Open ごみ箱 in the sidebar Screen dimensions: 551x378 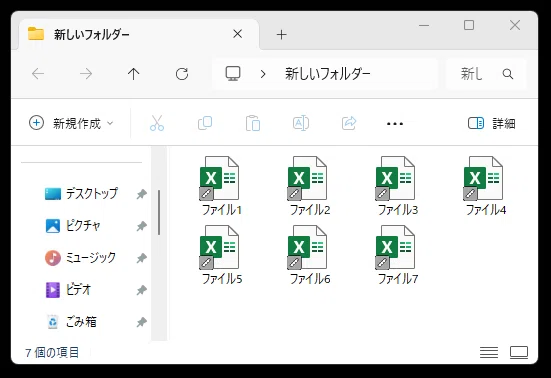(72, 322)
